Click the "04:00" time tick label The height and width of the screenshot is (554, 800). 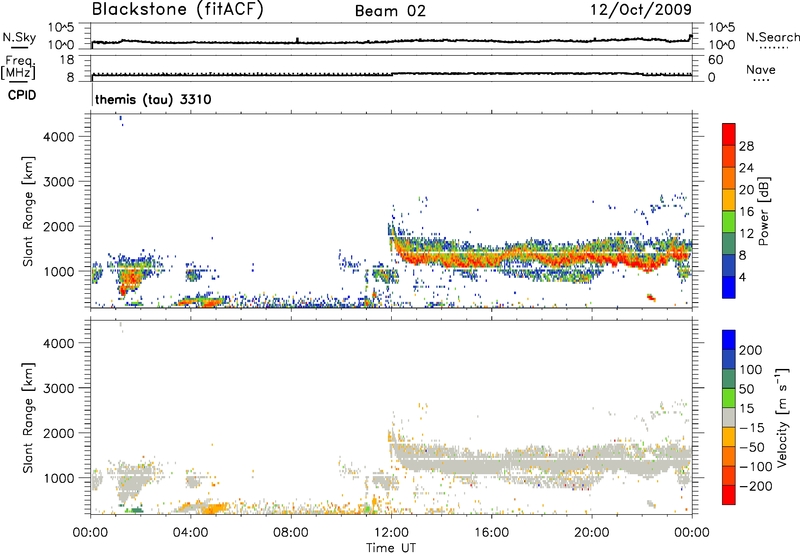[x=191, y=533]
